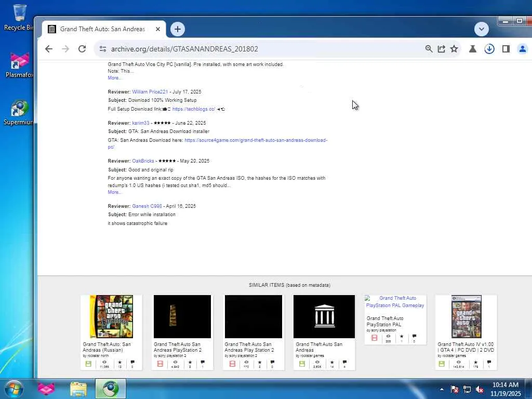This screenshot has width=532, height=399.
Task: Select the Grand Theft Auto: San Andreas tab
Action: pos(102,29)
